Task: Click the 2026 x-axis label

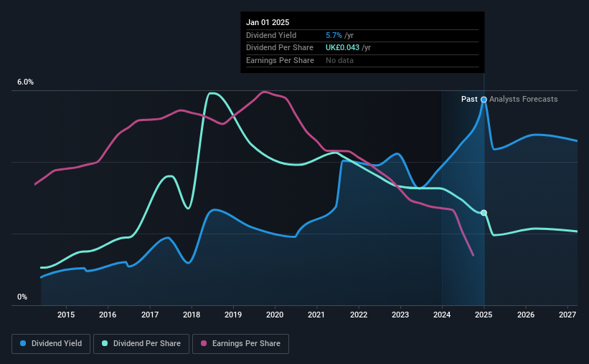Action: click(526, 315)
